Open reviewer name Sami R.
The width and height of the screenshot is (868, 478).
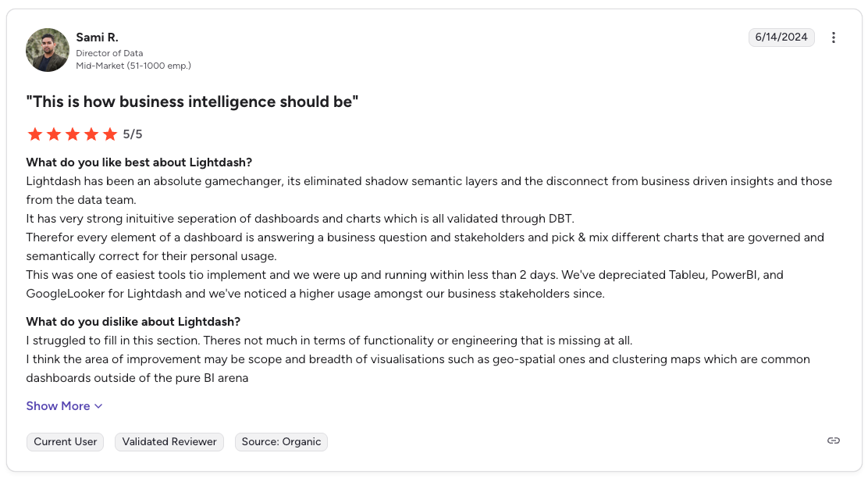(x=97, y=37)
